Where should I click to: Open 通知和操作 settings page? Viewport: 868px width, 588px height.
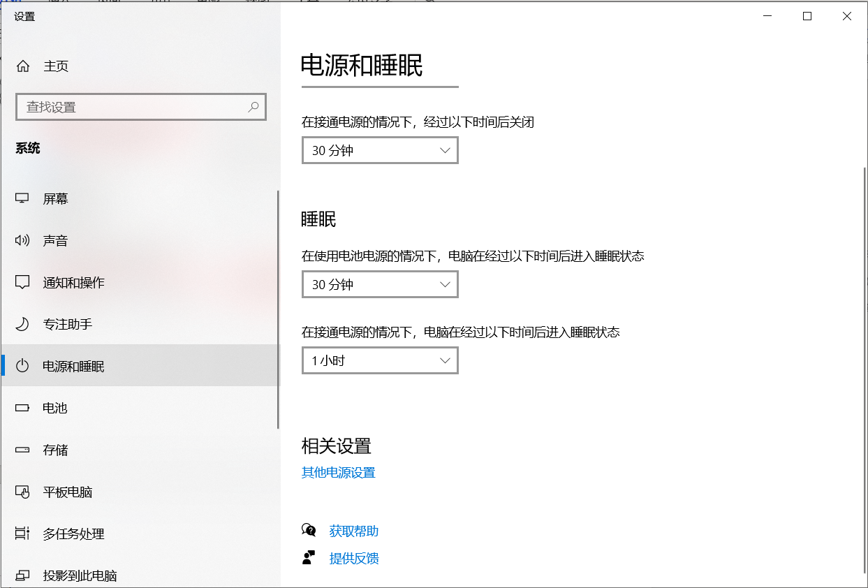(140, 283)
